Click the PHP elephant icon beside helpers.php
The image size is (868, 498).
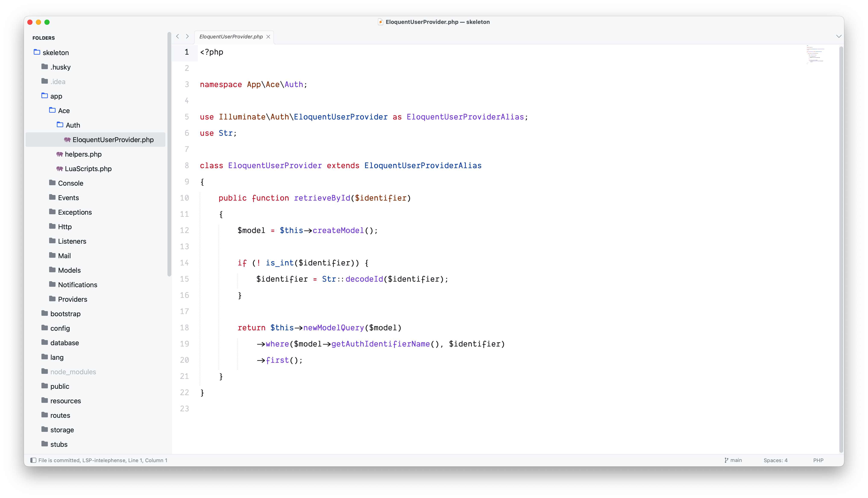pyautogui.click(x=60, y=154)
